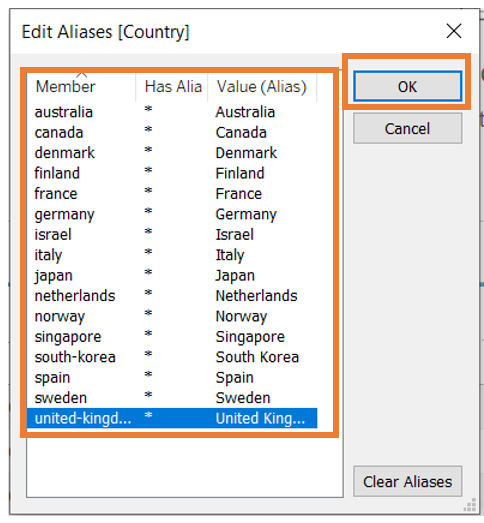Edit the Australia alias value

[245, 112]
